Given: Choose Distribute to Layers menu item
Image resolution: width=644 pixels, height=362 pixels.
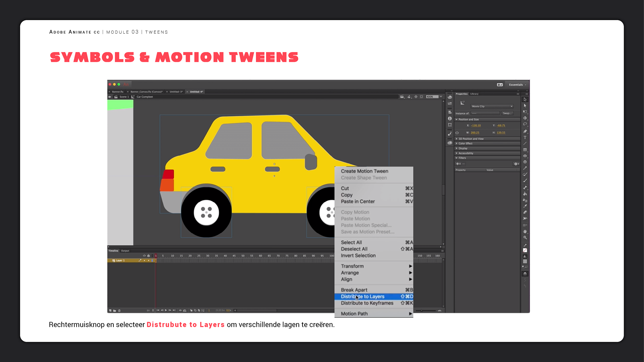Looking at the screenshot, I should [363, 297].
